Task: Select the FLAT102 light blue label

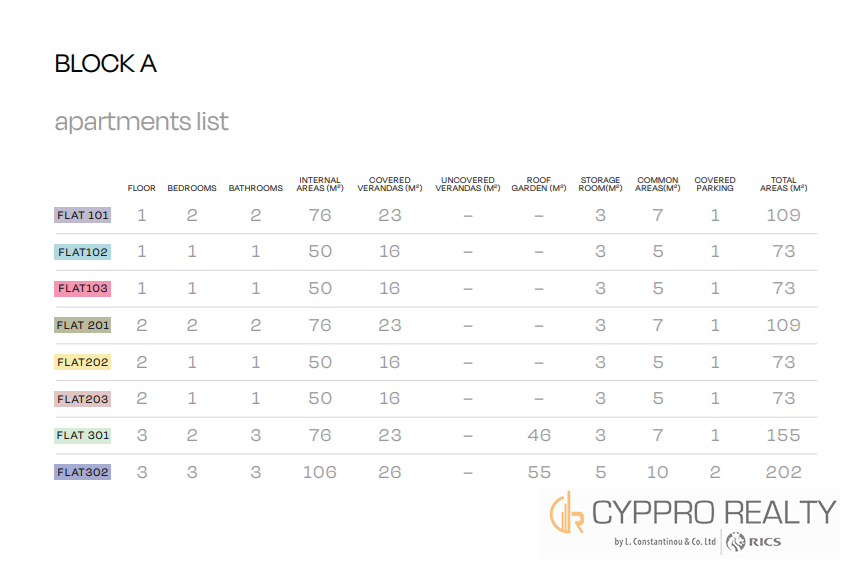Action: (x=83, y=252)
